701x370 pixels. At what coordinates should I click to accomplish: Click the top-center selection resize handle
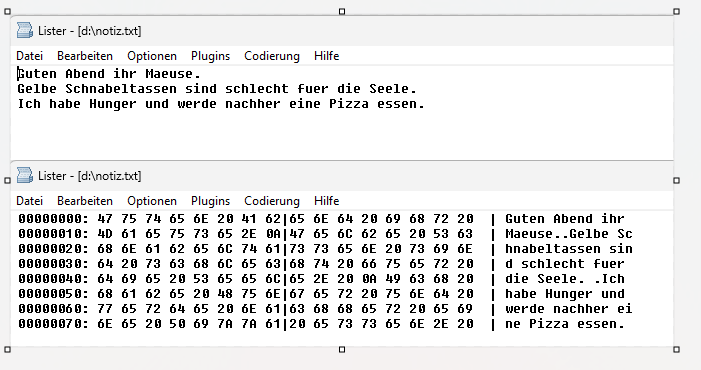point(342,11)
